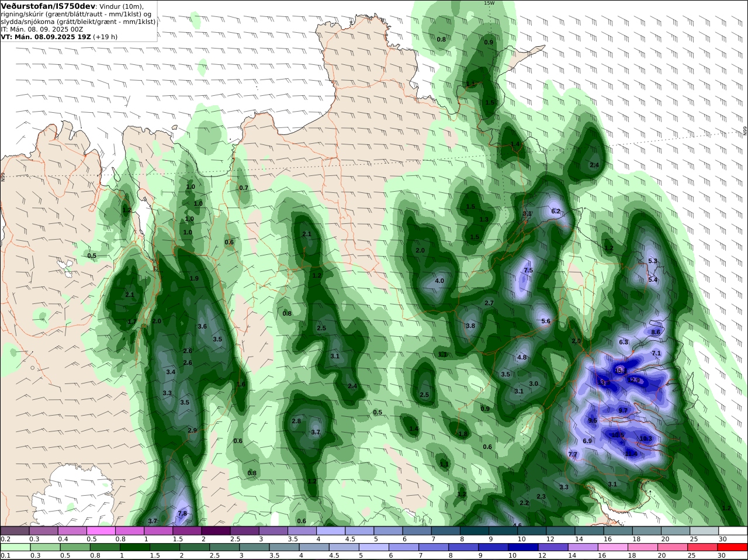Click the 7.1 precipitation value
The image size is (748, 560).
[x=656, y=353]
